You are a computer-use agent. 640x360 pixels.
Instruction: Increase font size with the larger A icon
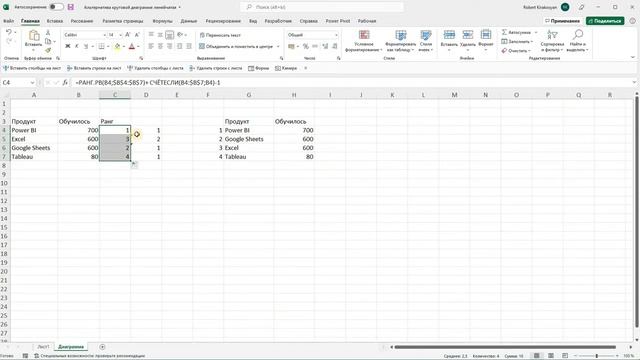tap(128, 35)
